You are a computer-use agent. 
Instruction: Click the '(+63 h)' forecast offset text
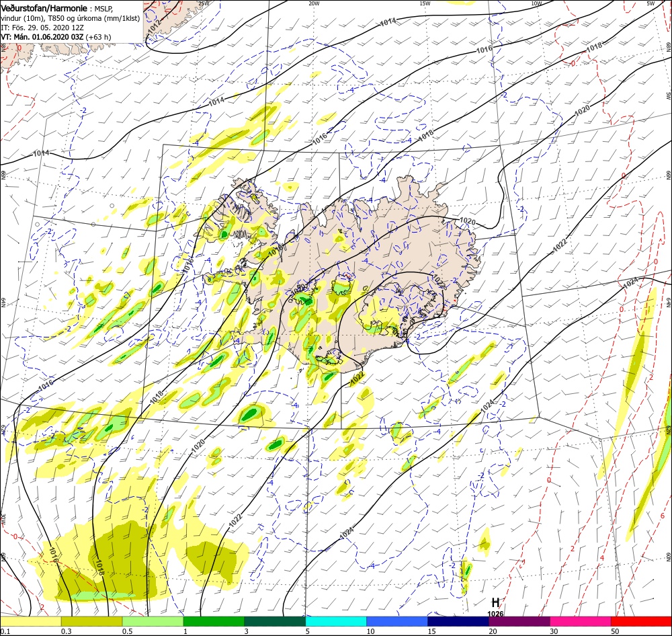coord(98,37)
